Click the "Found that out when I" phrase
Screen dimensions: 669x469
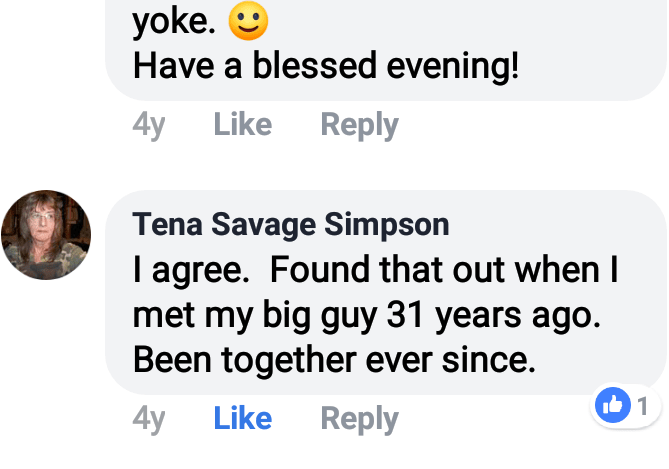click(444, 270)
